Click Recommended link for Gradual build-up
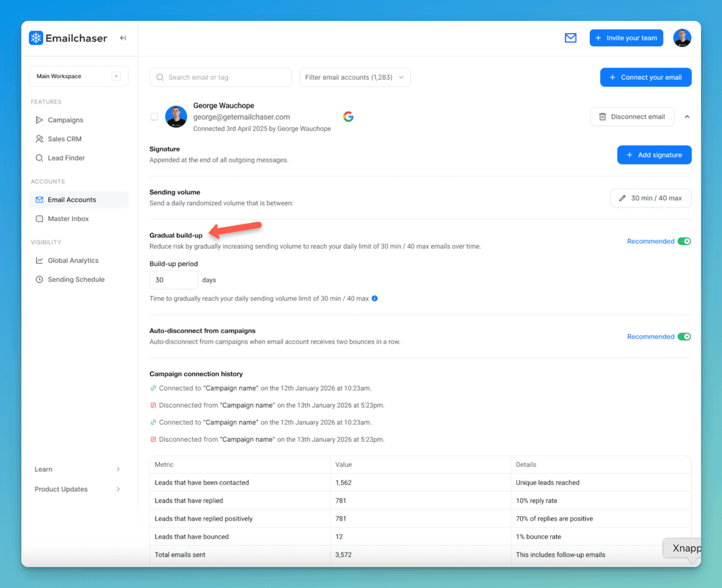This screenshot has width=722, height=588. click(650, 242)
